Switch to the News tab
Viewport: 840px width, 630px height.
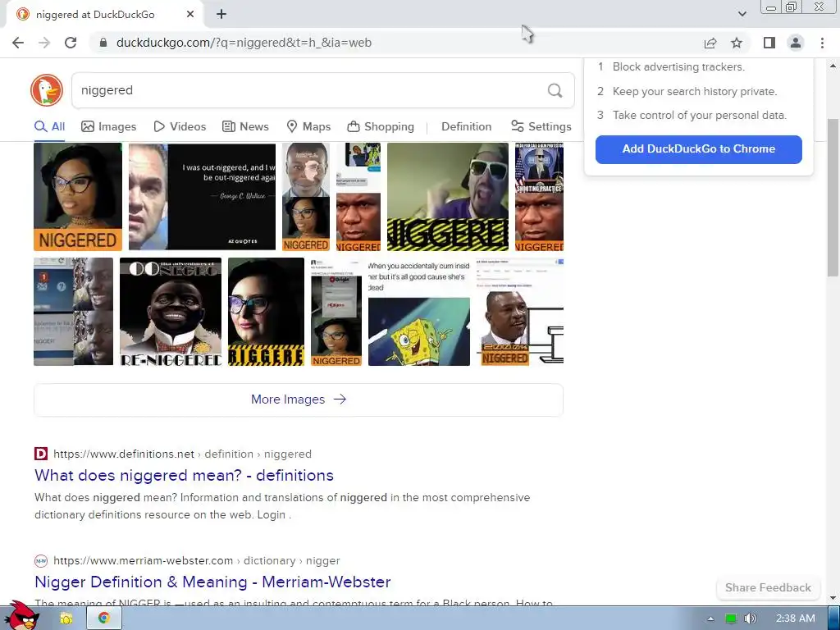(245, 127)
